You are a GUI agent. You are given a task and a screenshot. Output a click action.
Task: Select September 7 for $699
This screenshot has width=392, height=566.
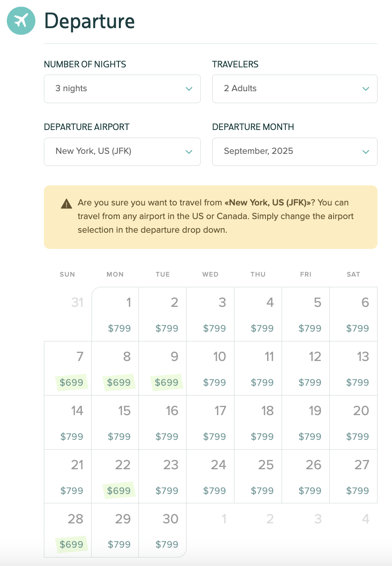point(68,368)
